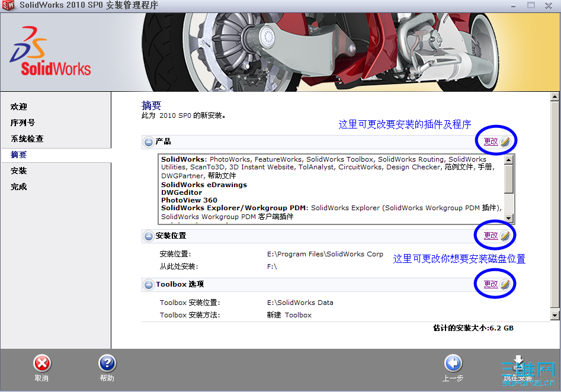Click product list scrollbar thumb
This screenshot has height=392, width=561.
(509, 179)
